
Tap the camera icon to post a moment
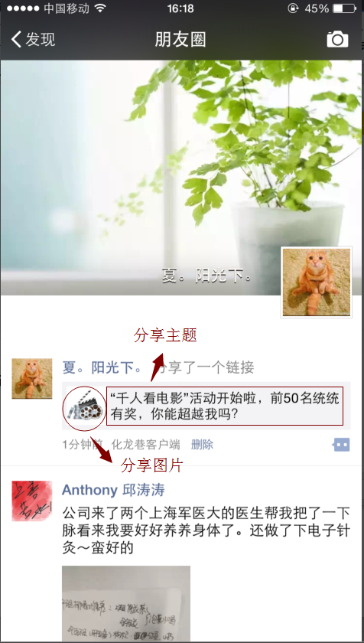coord(337,39)
